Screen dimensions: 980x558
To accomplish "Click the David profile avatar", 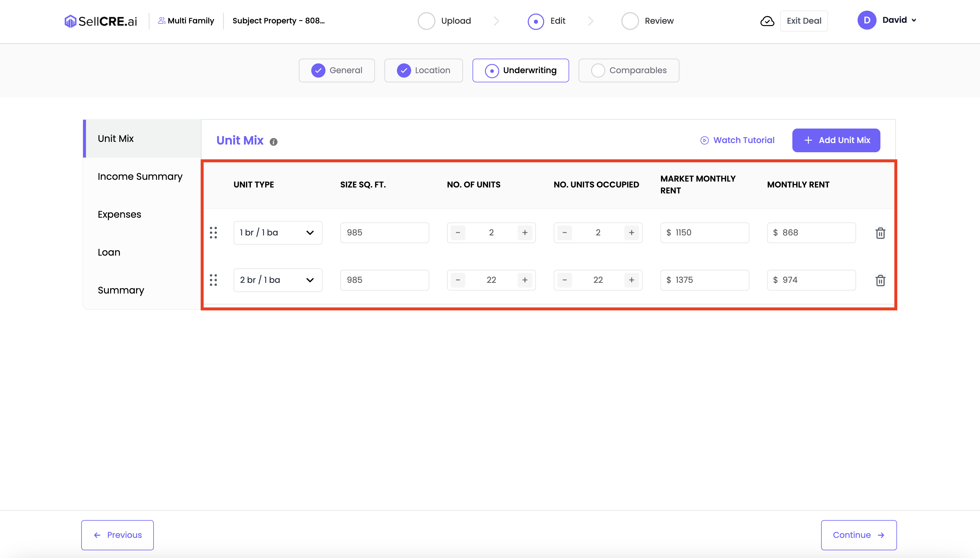I will coord(866,20).
